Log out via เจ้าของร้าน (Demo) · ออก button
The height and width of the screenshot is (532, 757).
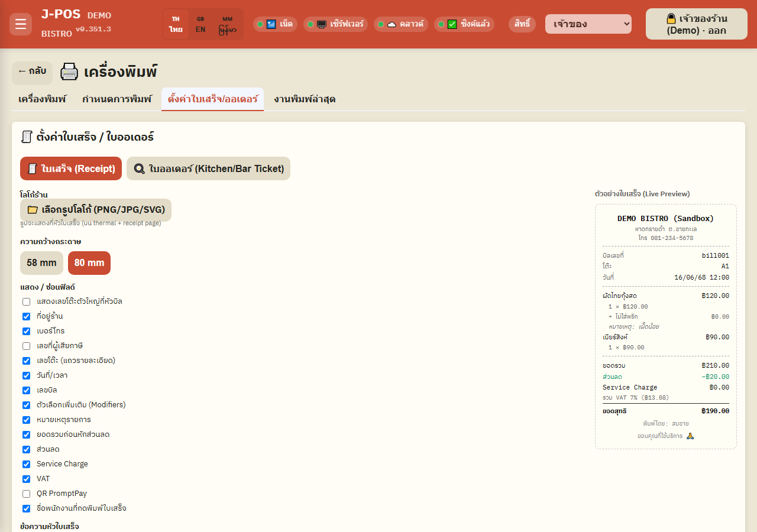[697, 24]
